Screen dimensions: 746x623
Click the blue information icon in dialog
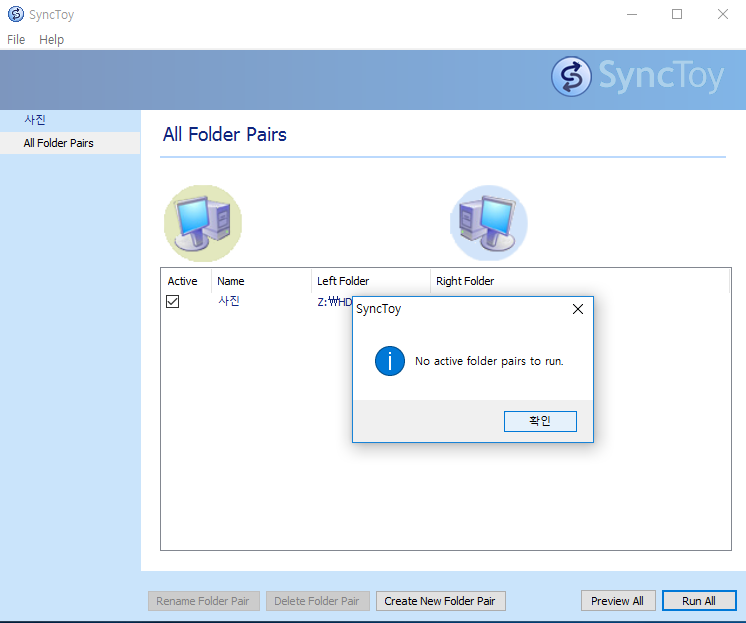tap(390, 361)
